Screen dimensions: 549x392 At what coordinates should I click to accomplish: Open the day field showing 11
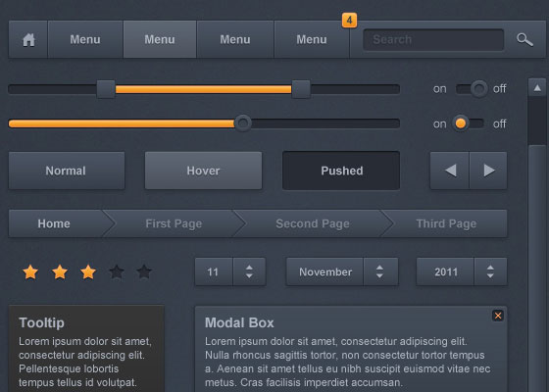(x=214, y=271)
